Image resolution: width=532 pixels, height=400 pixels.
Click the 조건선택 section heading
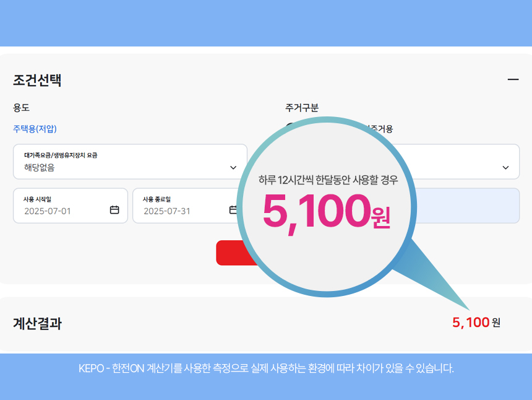[37, 80]
